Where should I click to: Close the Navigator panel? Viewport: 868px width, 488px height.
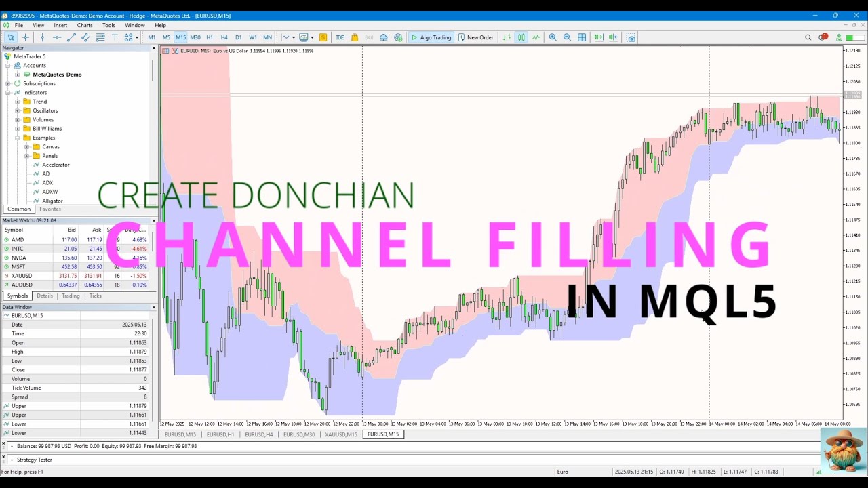click(x=154, y=48)
